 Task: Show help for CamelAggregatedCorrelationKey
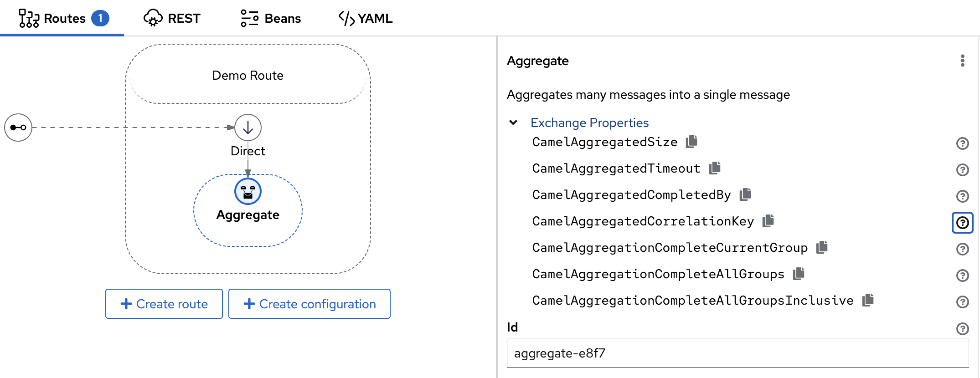(962, 223)
